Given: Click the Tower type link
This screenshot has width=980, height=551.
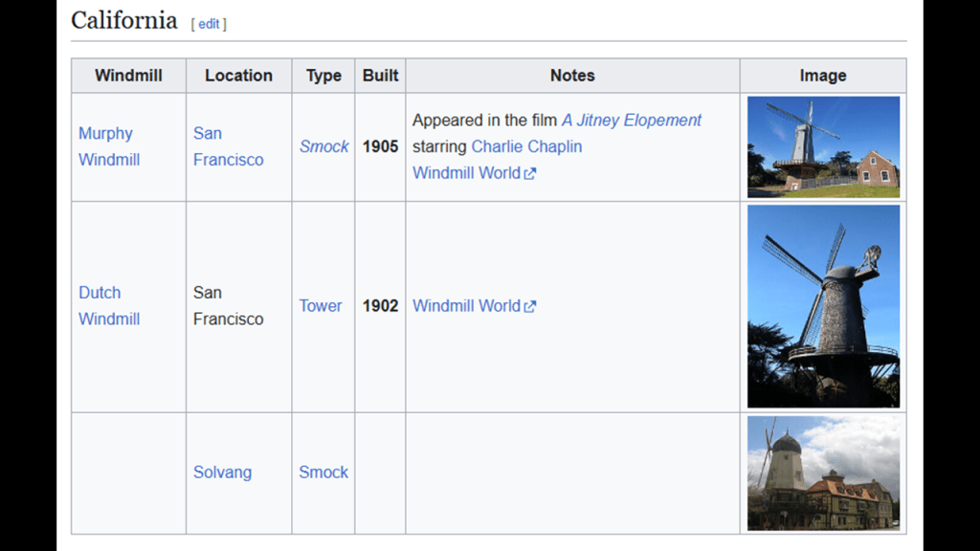Looking at the screenshot, I should (320, 306).
